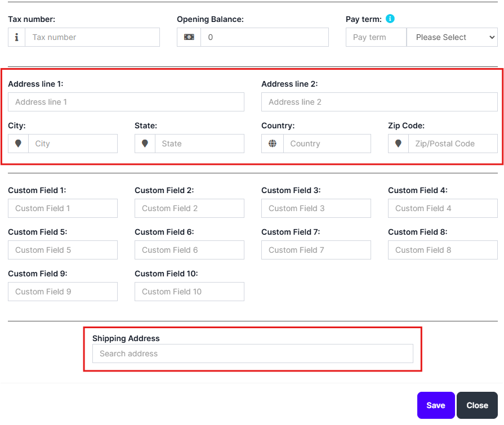Click the money icon beside Opening Balance
The image size is (504, 425).
[x=189, y=37]
